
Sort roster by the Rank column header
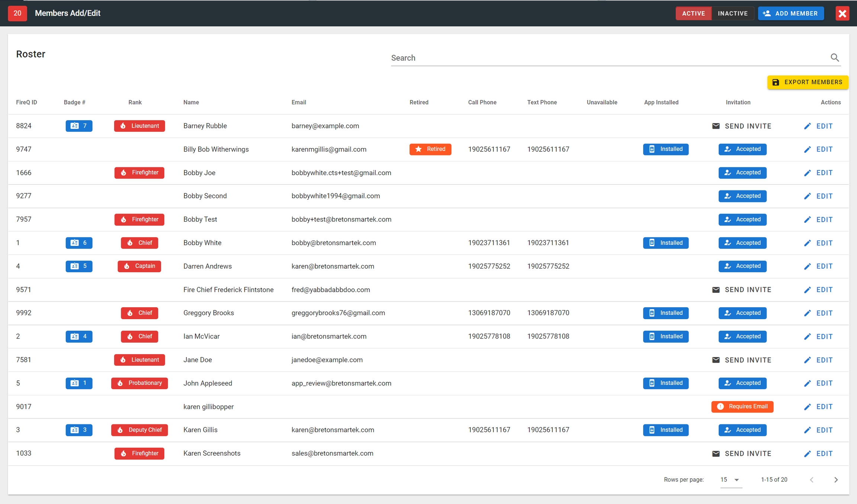pos(135,102)
